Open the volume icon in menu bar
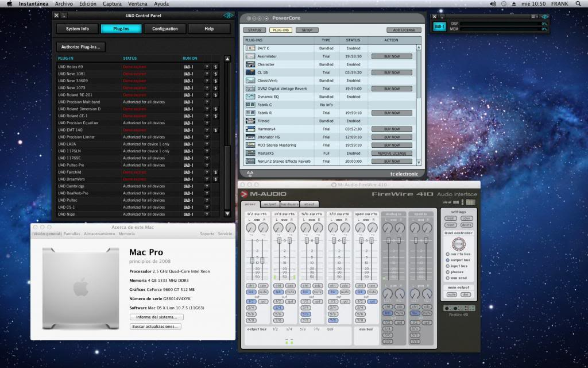588x368 pixels. click(x=492, y=3)
